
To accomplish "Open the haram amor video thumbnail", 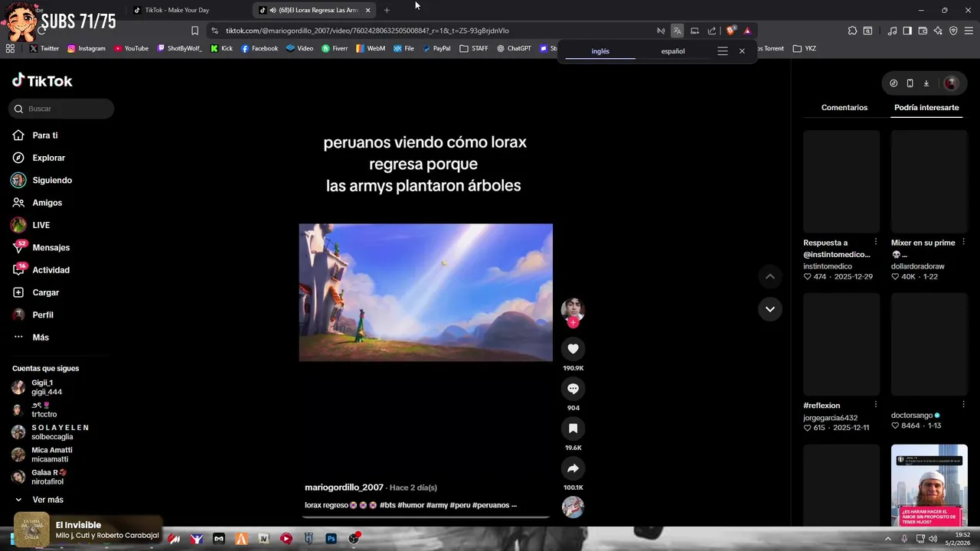I will coord(929,485).
